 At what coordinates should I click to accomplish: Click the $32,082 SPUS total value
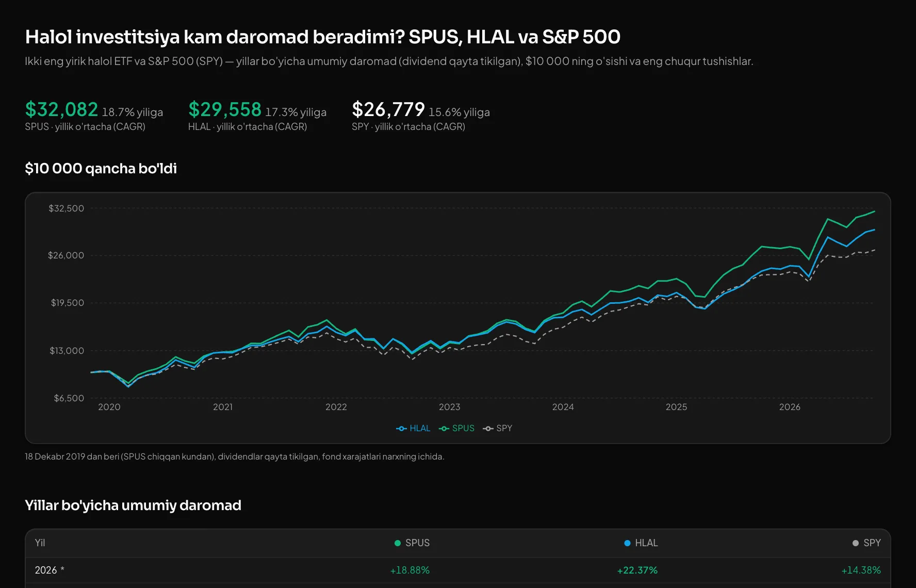[x=61, y=109]
